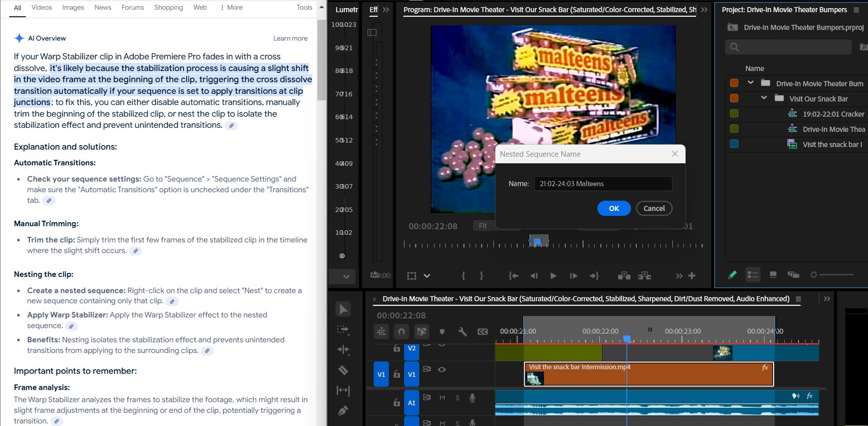Activate the Slip tool
868x426 pixels.
pyautogui.click(x=343, y=390)
